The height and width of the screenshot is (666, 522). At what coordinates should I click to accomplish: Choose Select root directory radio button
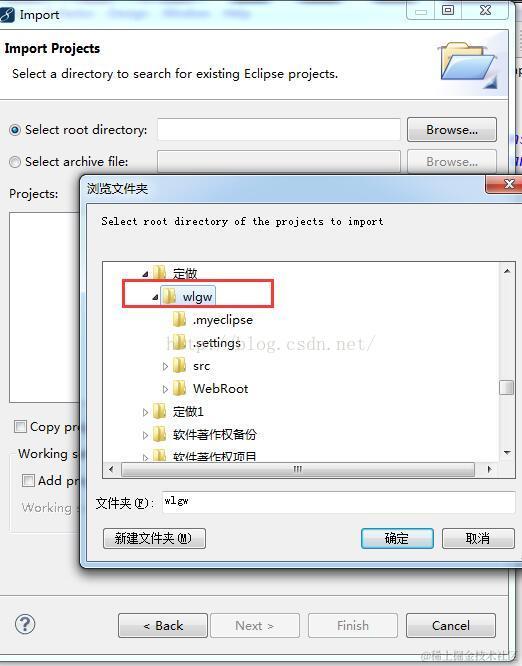[x=15, y=130]
